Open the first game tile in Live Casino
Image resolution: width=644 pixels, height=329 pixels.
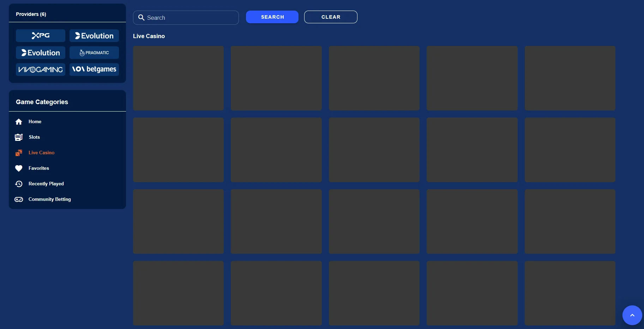178,78
